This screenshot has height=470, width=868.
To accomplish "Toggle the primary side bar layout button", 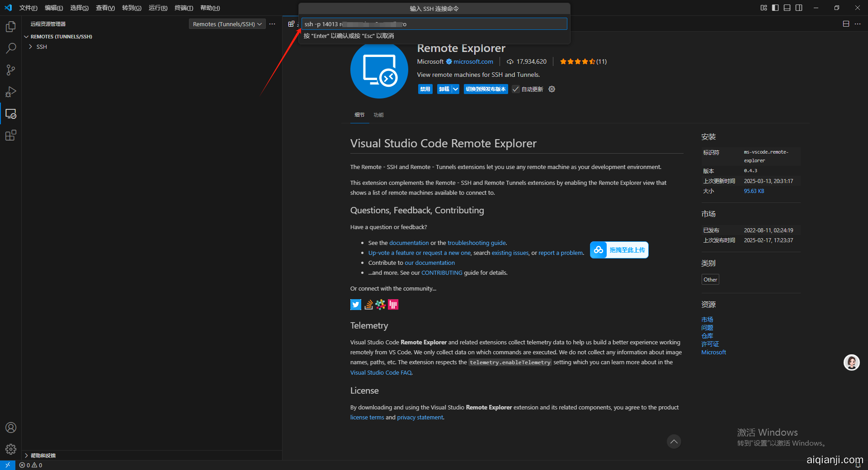I will tap(775, 8).
